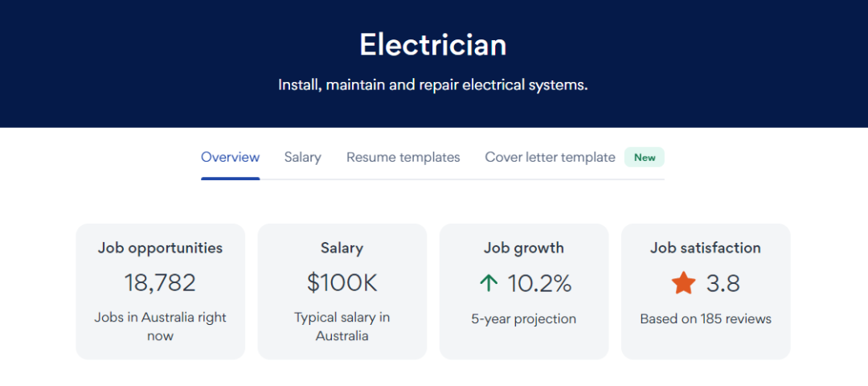Click the 3.8 rating number
Screen dimensions: 868x386
(x=723, y=283)
